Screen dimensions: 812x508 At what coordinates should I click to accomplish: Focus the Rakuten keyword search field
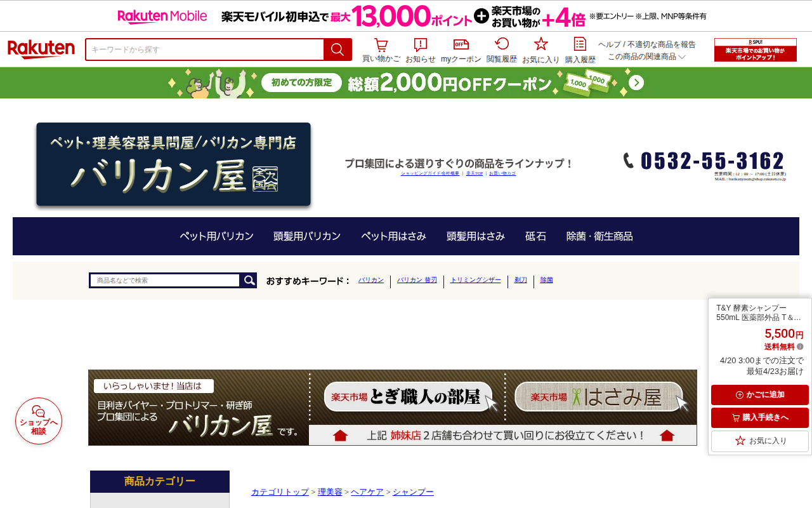[205, 50]
